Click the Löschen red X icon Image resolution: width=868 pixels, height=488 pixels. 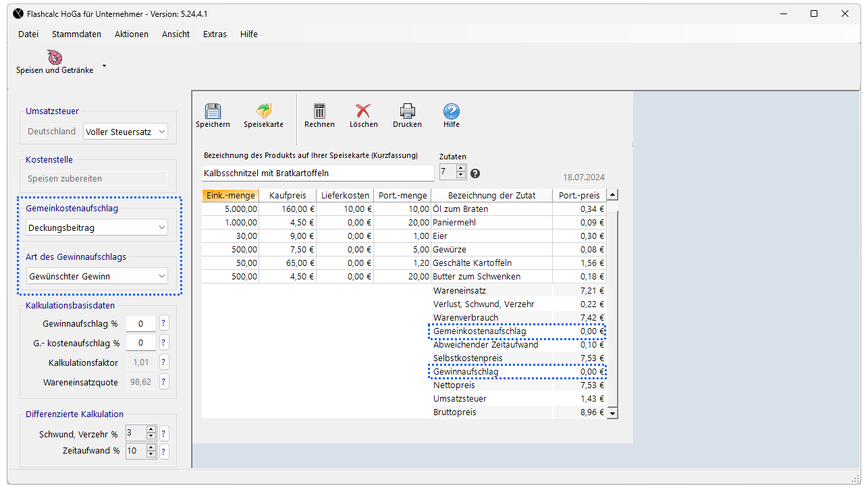(x=363, y=111)
